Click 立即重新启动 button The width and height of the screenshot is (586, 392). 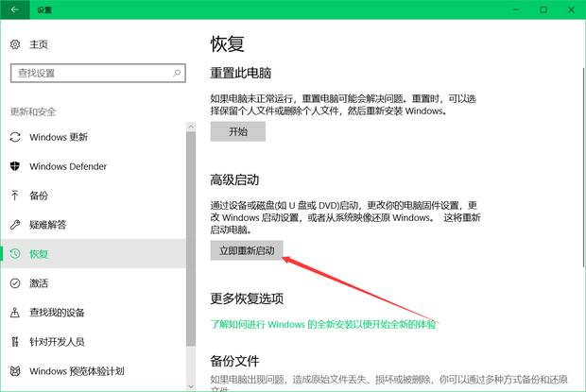(x=247, y=250)
